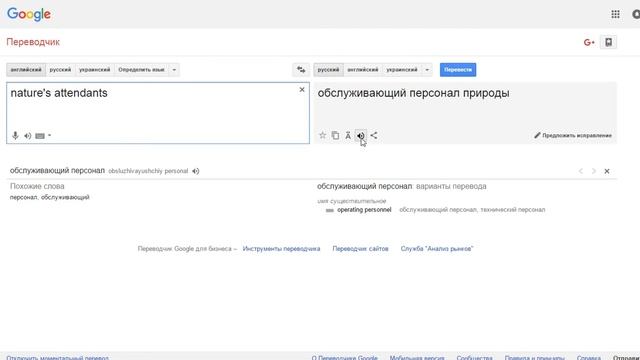Expand the target language list dropdown
This screenshot has width=640, height=360.
427,70
